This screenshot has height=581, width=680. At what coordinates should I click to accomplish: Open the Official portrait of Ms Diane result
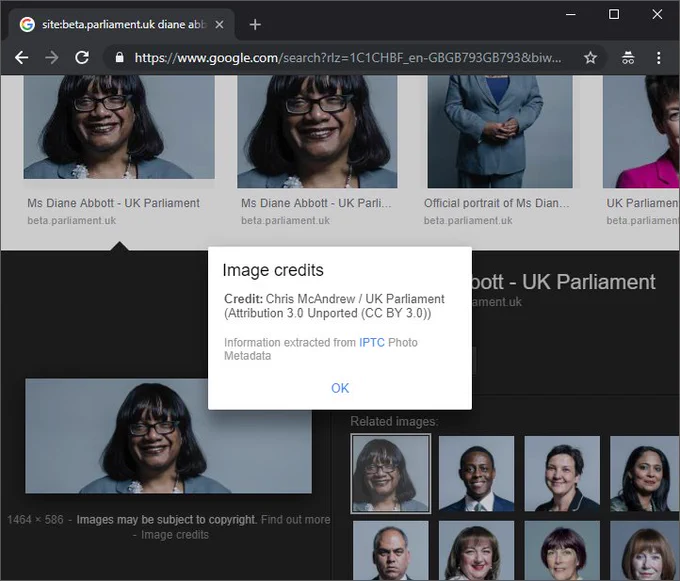click(x=500, y=131)
